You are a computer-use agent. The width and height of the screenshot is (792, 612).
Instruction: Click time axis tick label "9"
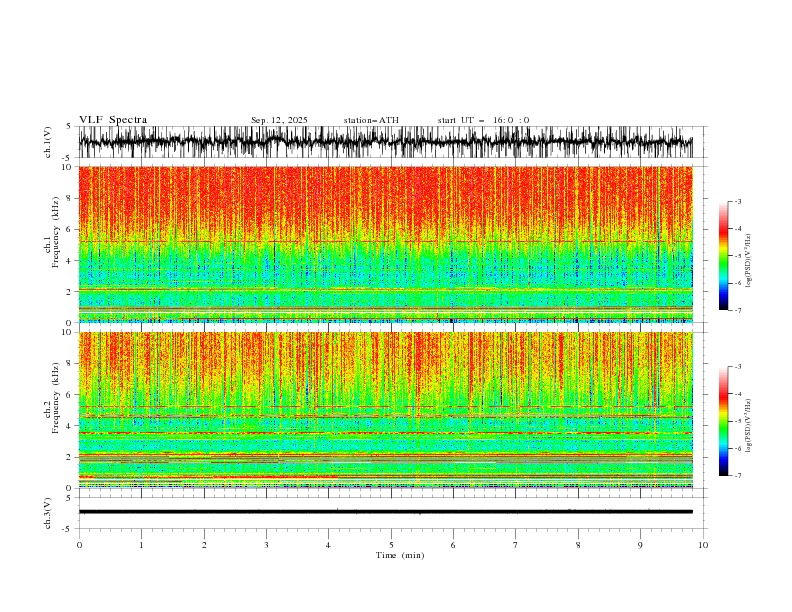tap(640, 545)
